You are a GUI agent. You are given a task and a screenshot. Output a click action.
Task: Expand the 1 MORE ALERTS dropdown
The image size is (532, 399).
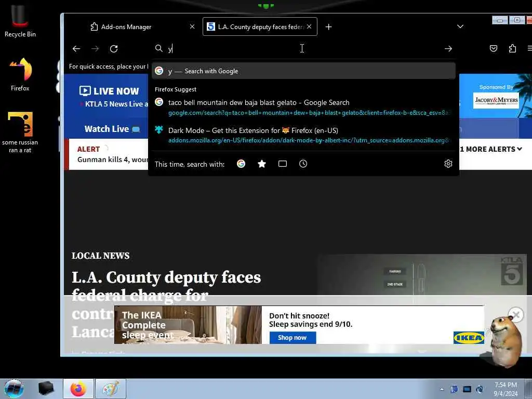pos(491,149)
